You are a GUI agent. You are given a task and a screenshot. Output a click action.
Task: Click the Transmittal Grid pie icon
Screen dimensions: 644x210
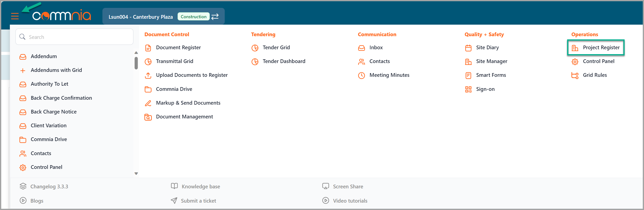148,62
